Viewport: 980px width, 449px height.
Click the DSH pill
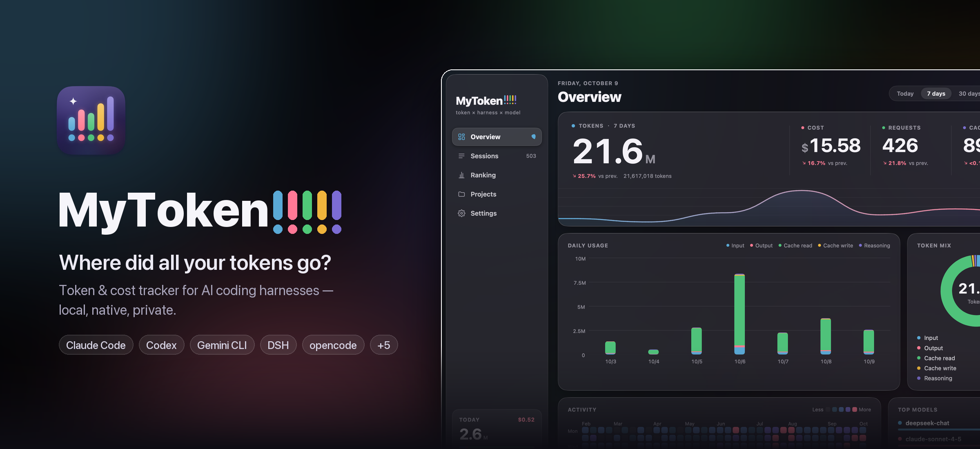[x=278, y=345]
